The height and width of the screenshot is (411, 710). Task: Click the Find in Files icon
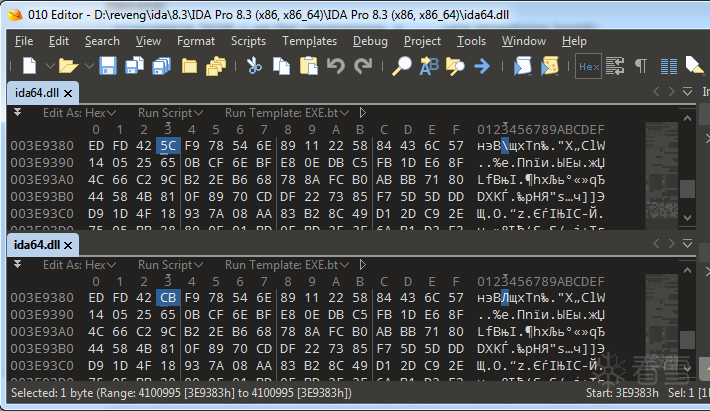pyautogui.click(x=455, y=66)
